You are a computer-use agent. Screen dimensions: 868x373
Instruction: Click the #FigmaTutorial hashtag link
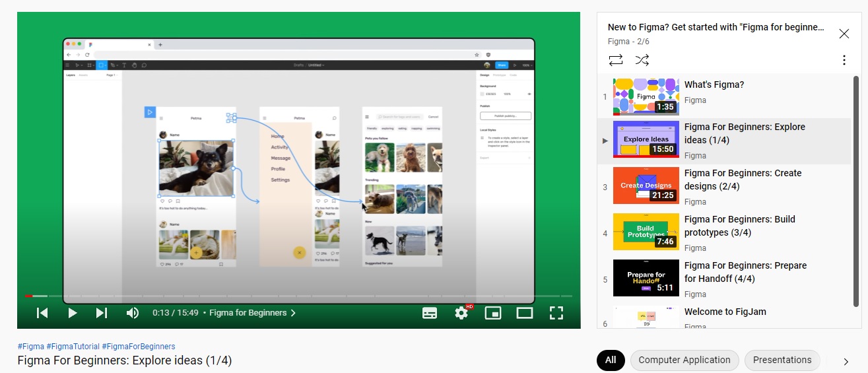(73, 347)
